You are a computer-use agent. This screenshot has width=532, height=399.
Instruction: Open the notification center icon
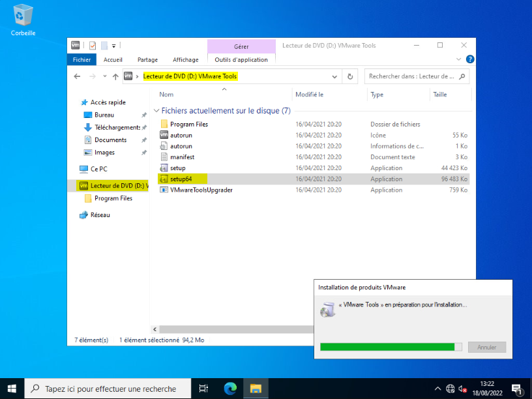coord(516,389)
